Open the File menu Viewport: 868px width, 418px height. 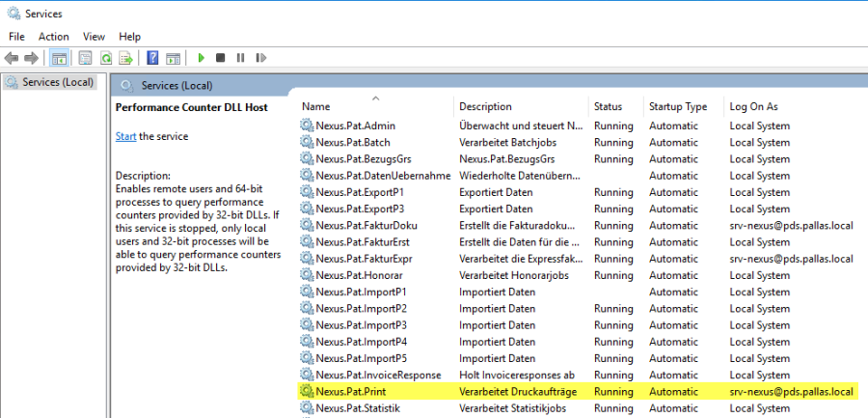[x=16, y=37]
